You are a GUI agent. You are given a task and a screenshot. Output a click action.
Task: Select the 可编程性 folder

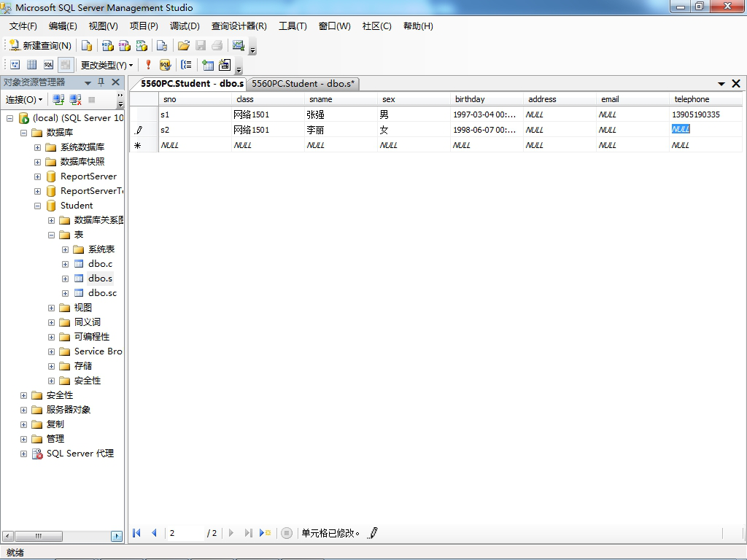point(92,337)
